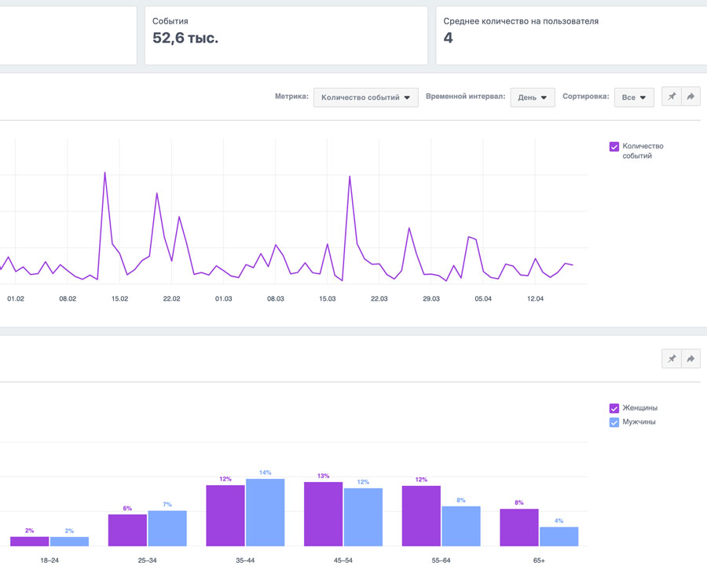707x588 pixels.
Task: Share the event count line chart
Action: click(691, 97)
